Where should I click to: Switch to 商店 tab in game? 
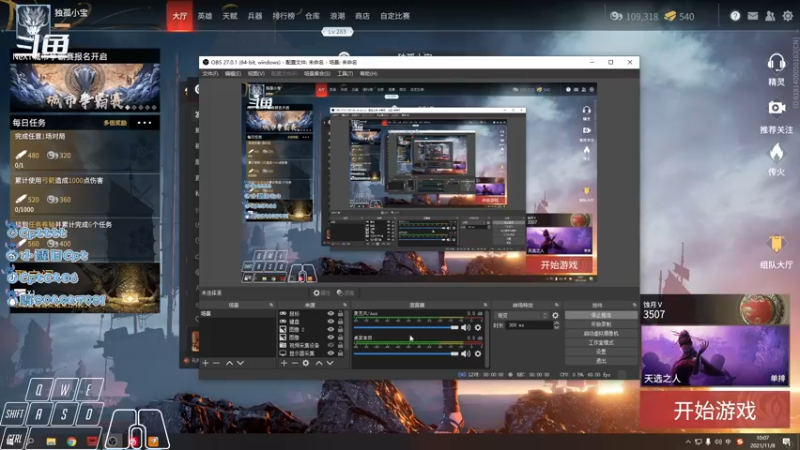click(x=362, y=16)
